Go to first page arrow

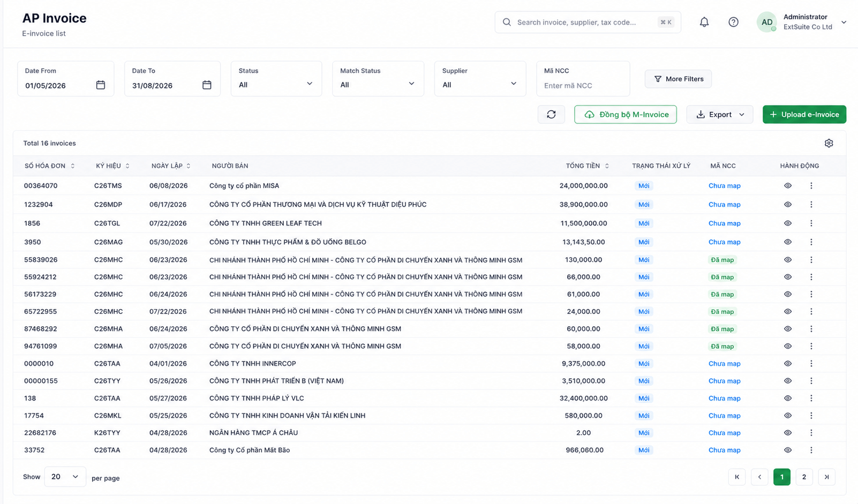737,477
